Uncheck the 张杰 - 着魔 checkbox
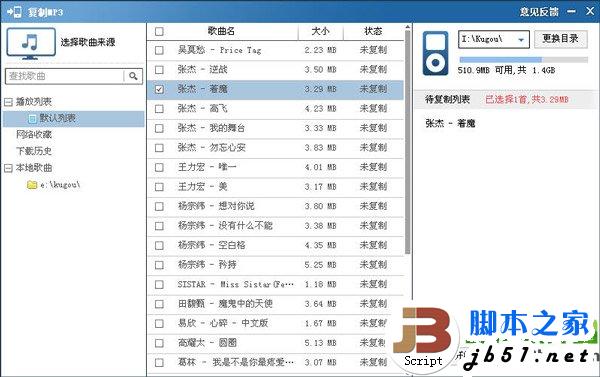600x377 pixels. [x=159, y=90]
